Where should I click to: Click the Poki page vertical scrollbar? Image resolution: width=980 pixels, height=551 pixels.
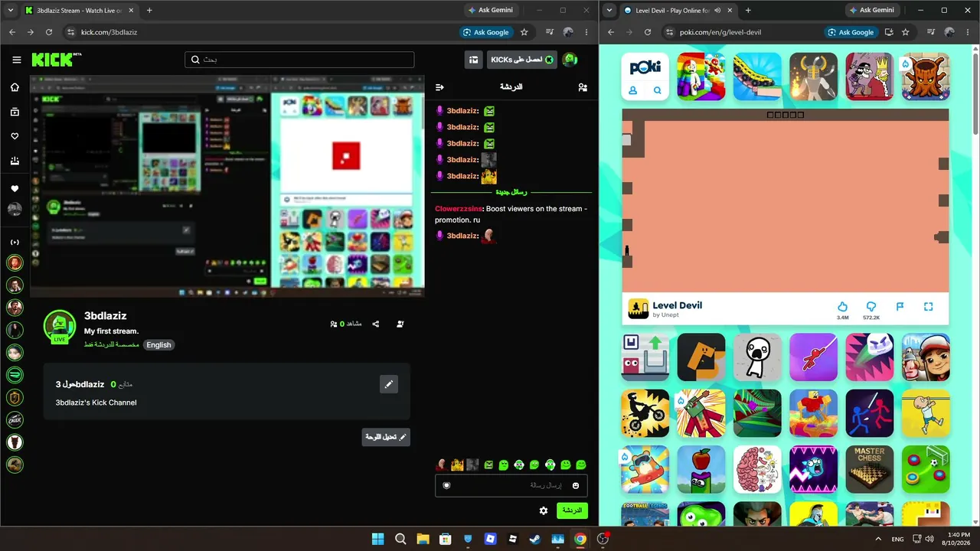(x=975, y=92)
